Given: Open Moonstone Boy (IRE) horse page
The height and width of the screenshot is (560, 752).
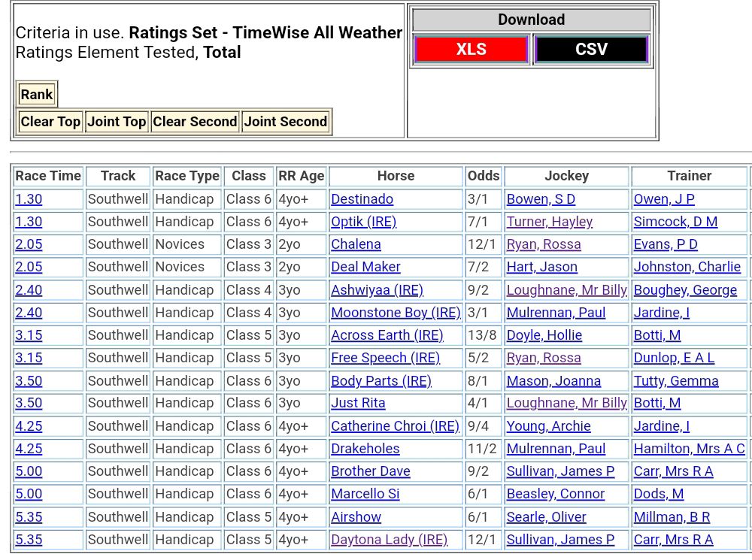Looking at the screenshot, I should [396, 313].
